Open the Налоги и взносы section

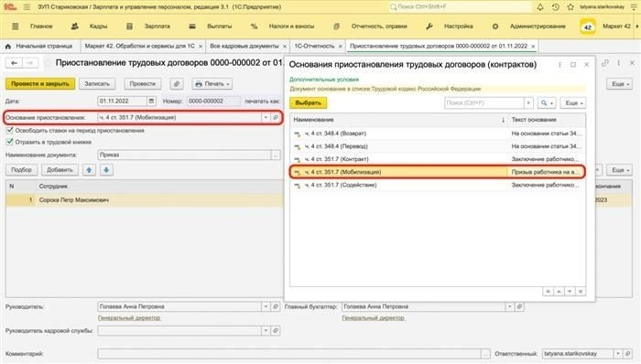(x=291, y=27)
